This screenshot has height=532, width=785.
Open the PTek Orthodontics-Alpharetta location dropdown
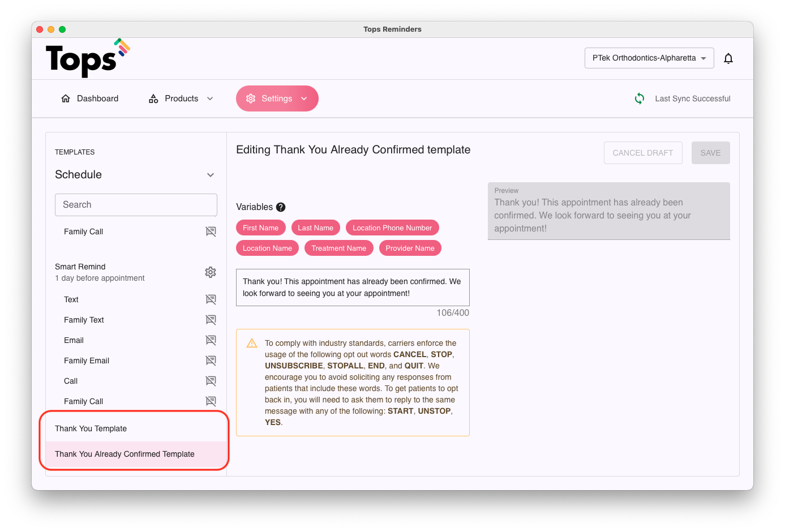pos(649,58)
